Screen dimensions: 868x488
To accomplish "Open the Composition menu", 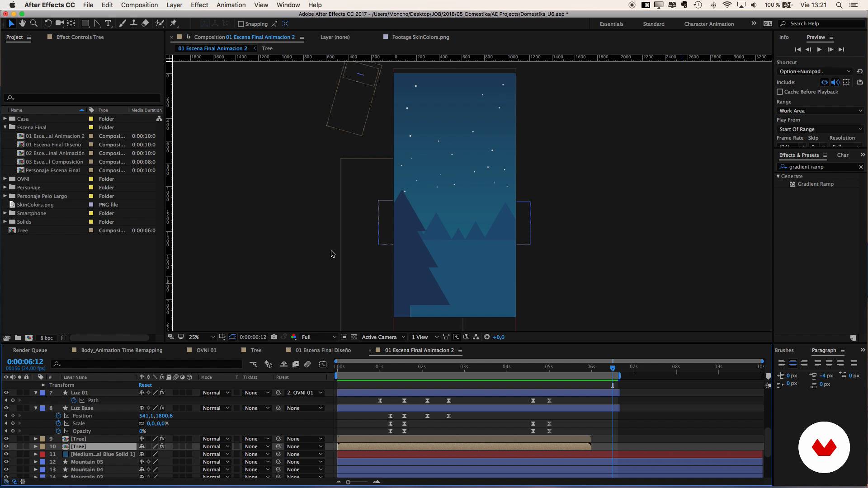I will [x=139, y=5].
